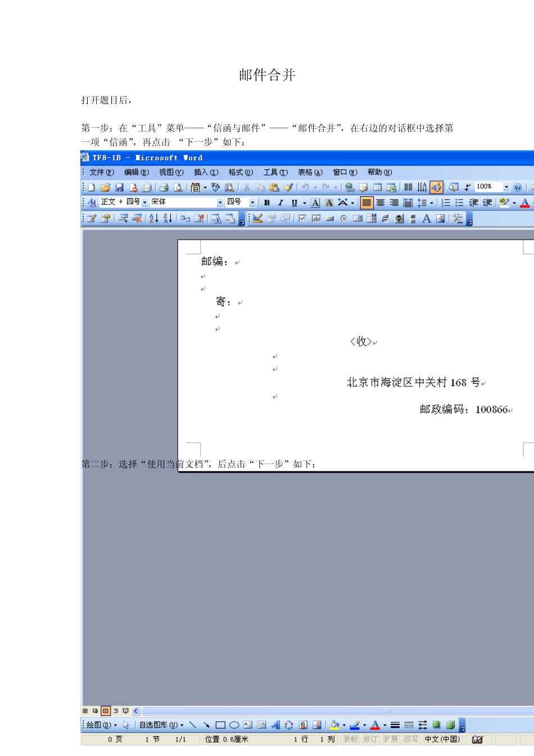The height and width of the screenshot is (756, 534).
Task: Click the horizontal scrollbar left arrow
Action: pyautogui.click(x=135, y=711)
